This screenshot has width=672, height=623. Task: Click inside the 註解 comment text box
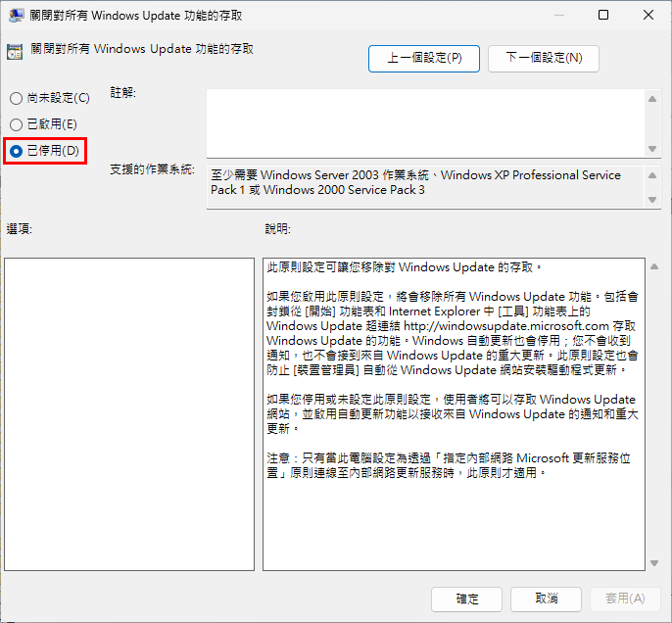coord(425,123)
